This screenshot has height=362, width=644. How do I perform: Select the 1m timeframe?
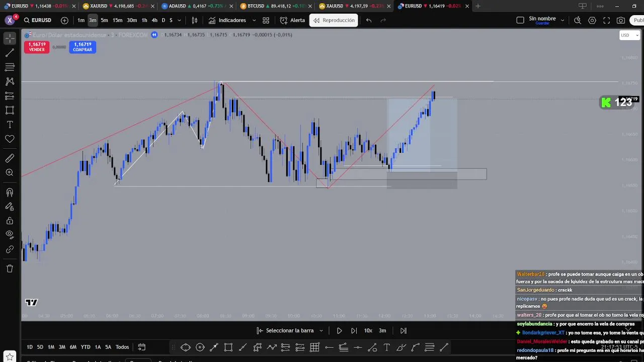(81, 20)
